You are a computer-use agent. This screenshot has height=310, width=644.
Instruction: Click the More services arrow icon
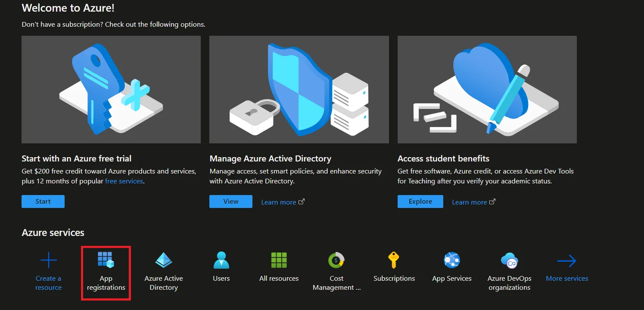coord(567,260)
